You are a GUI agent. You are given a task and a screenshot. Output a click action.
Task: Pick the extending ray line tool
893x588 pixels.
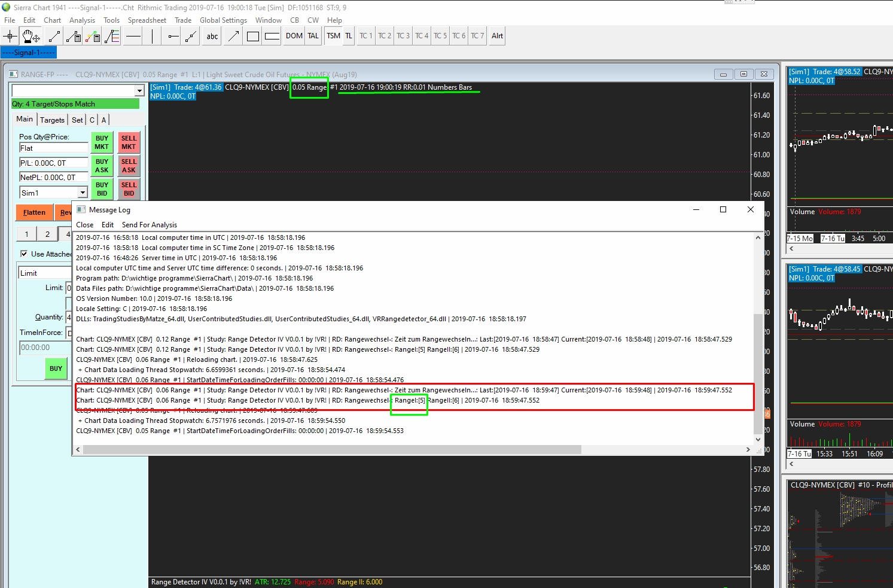coord(191,36)
